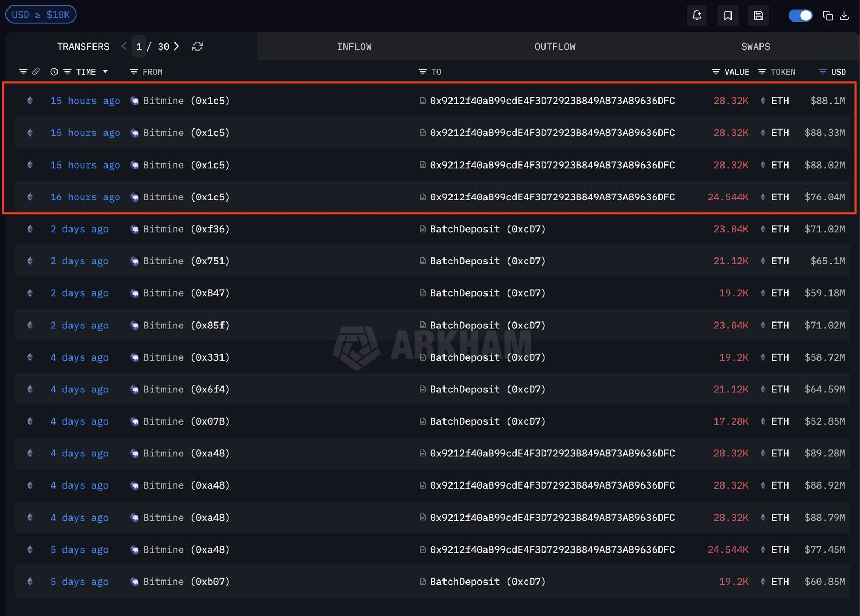
Task: Go to next page of transfers
Action: click(176, 46)
